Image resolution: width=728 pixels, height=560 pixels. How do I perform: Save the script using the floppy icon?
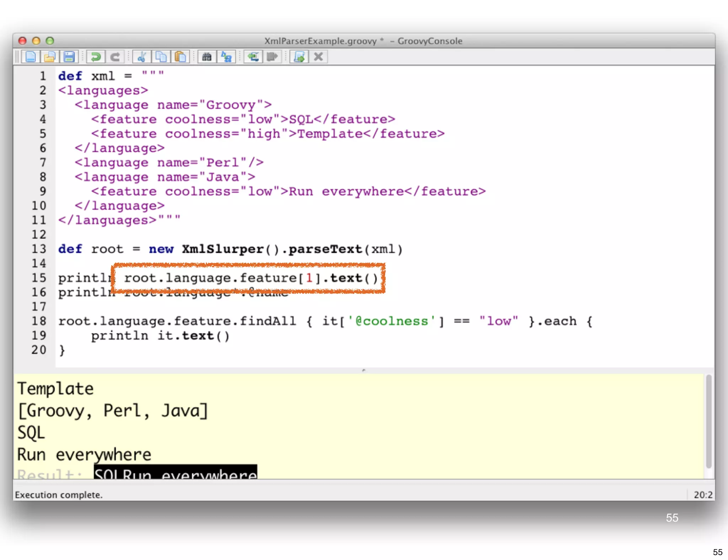click(69, 57)
